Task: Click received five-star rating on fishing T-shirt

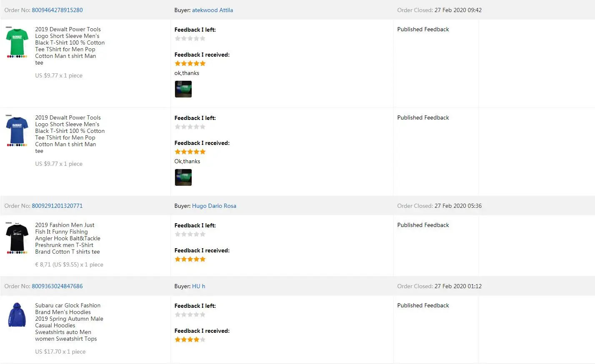Action: (190, 259)
